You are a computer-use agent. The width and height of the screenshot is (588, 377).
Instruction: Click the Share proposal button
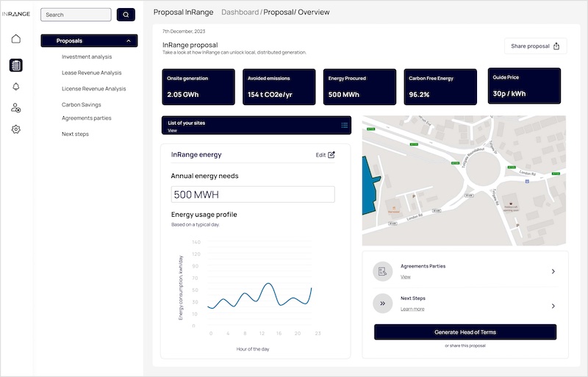(535, 46)
